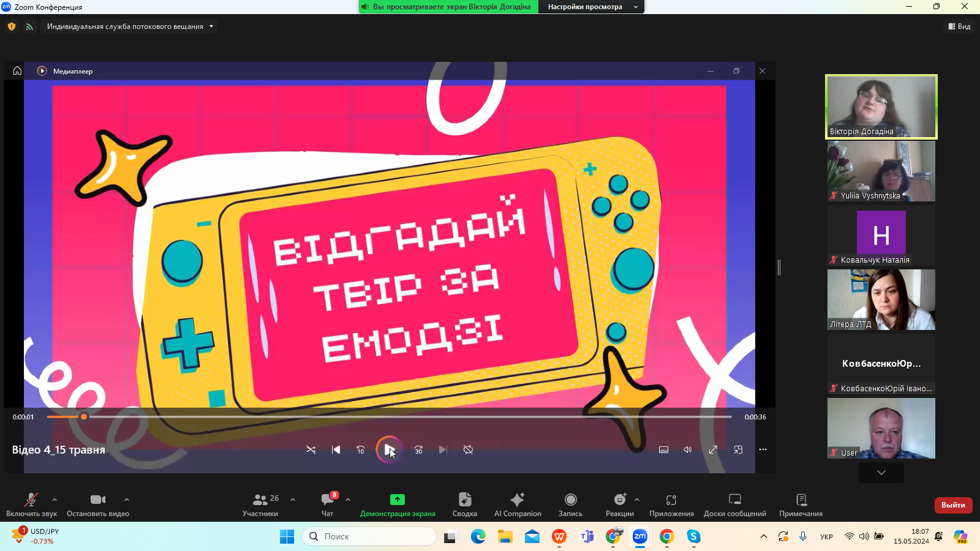
Task: Open Reactions in Zoom toolbar
Action: [x=619, y=504]
